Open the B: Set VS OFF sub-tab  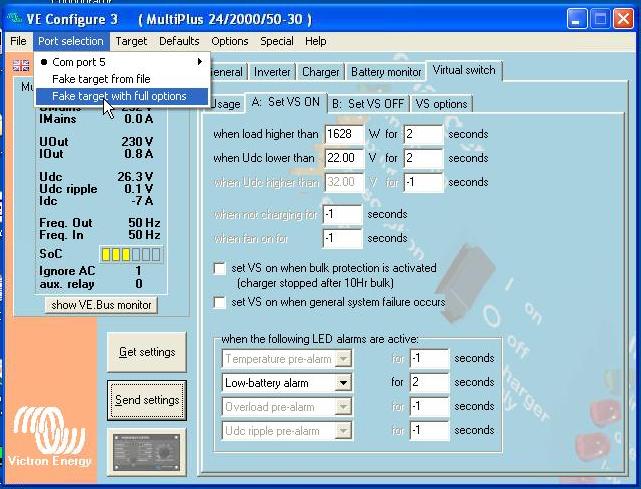(x=368, y=104)
